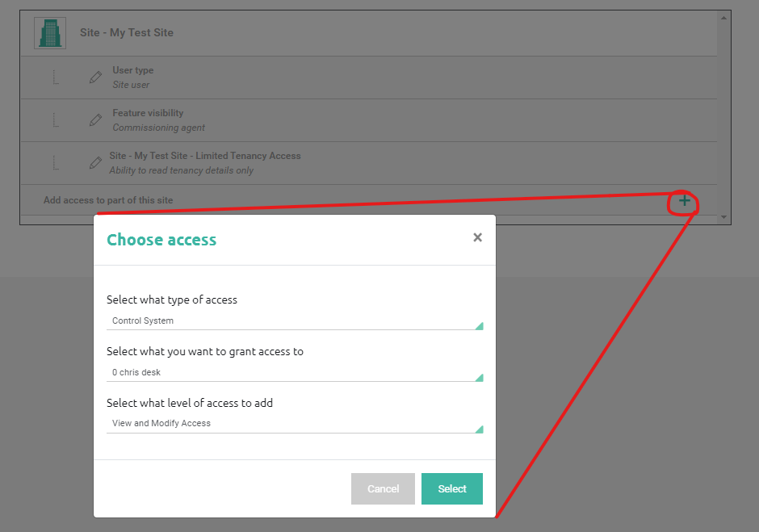Open the 0 chris desk dropdown
The height and width of the screenshot is (532, 759).
295,372
